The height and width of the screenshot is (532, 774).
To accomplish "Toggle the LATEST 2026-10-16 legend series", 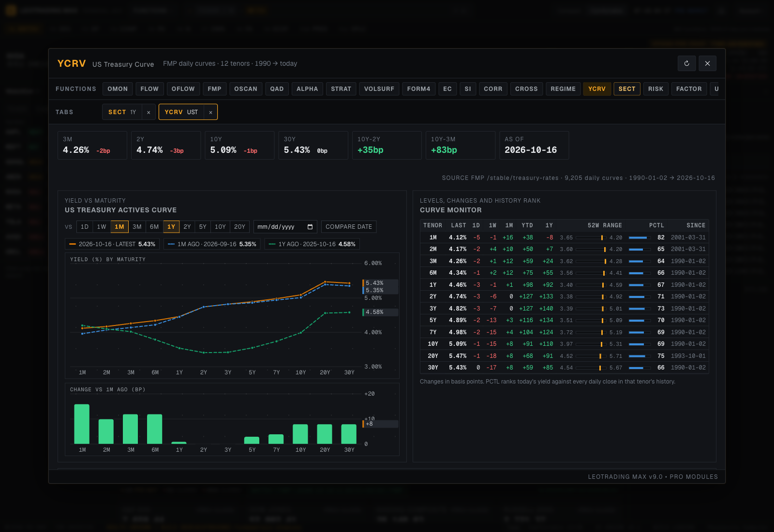I will click(112, 244).
